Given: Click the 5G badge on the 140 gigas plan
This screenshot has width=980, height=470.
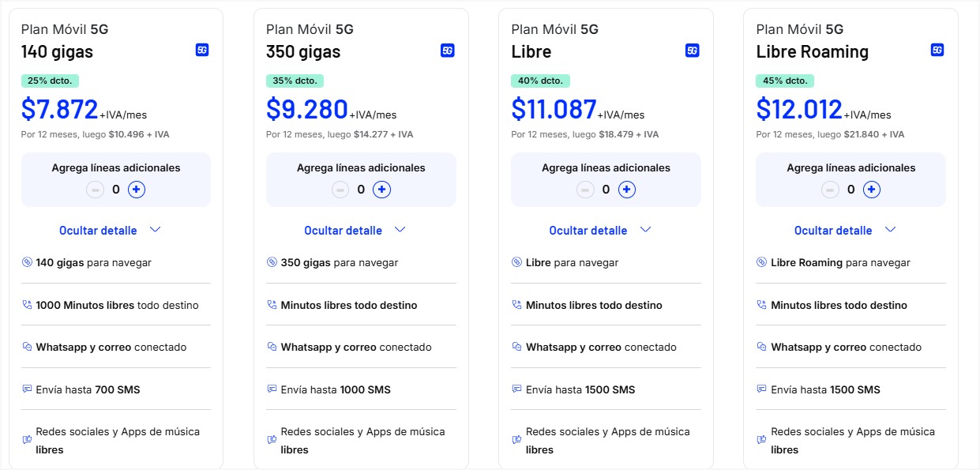Looking at the screenshot, I should point(202,50).
